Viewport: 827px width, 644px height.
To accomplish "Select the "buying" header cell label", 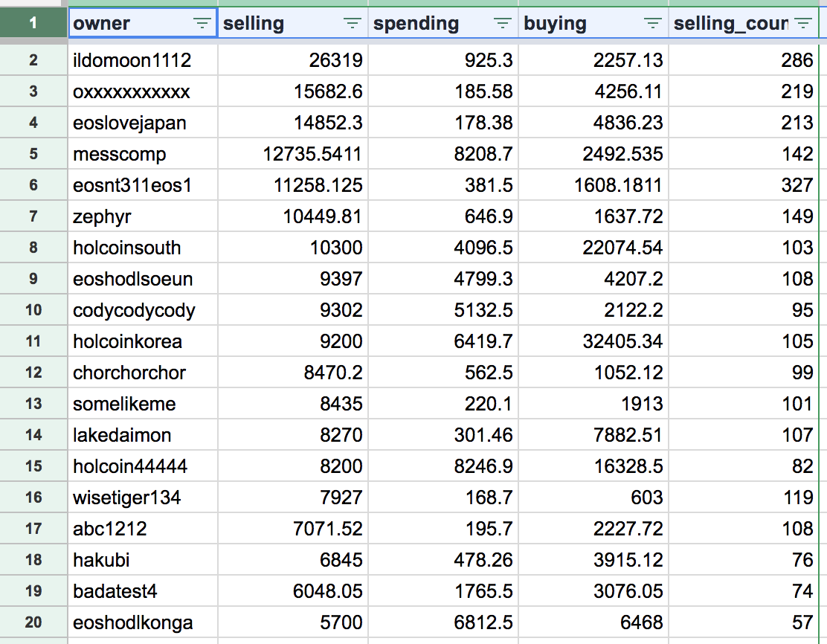I will [555, 24].
